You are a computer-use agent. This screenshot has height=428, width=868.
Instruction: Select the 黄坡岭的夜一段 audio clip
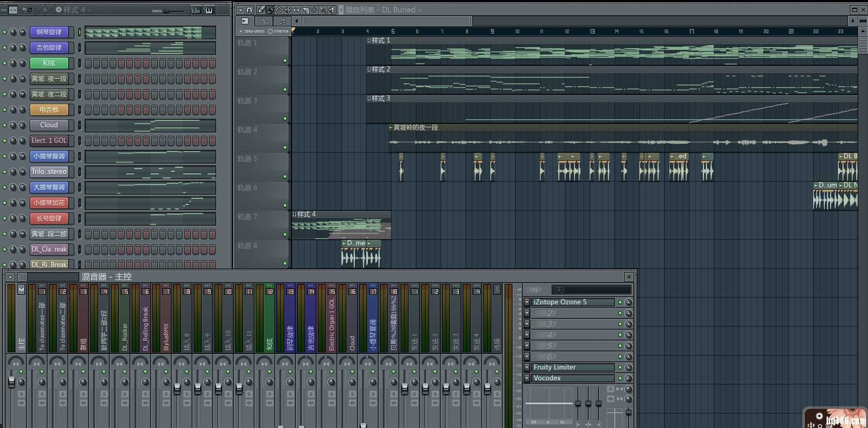[622, 138]
